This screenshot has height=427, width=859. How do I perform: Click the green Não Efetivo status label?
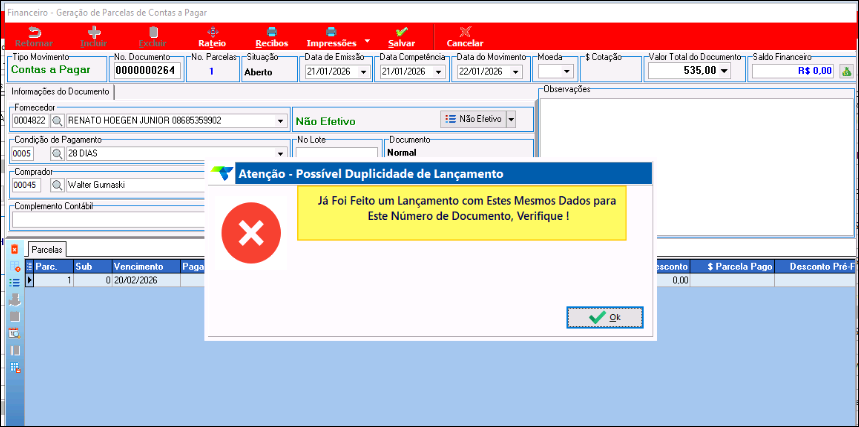point(325,121)
